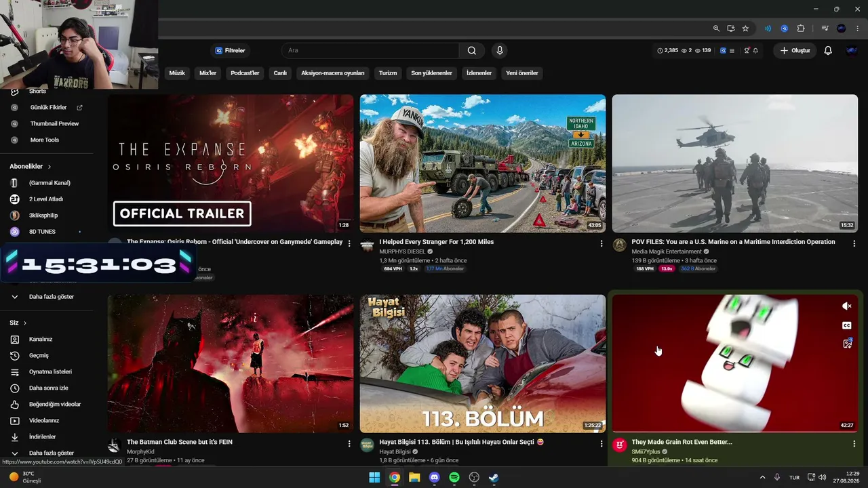Open options for the POV FILES video
Viewport: 868px width, 488px height.
click(854, 243)
